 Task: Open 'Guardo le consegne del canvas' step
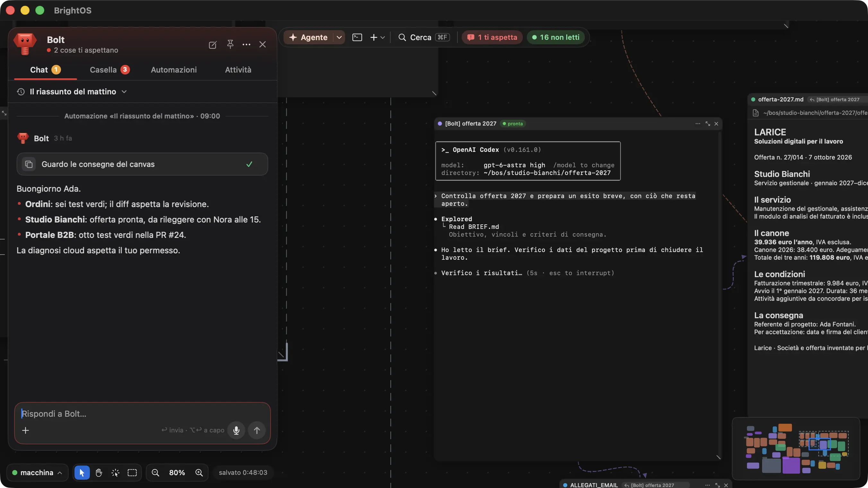142,164
